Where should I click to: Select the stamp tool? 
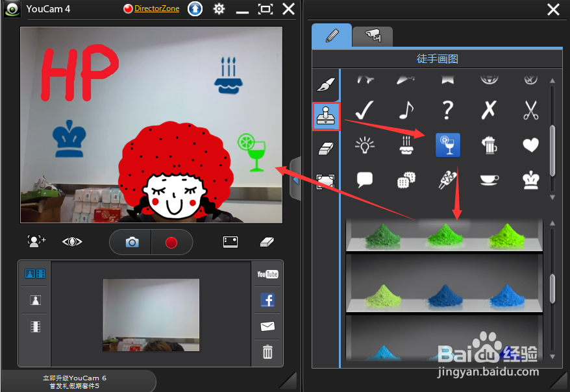(326, 116)
